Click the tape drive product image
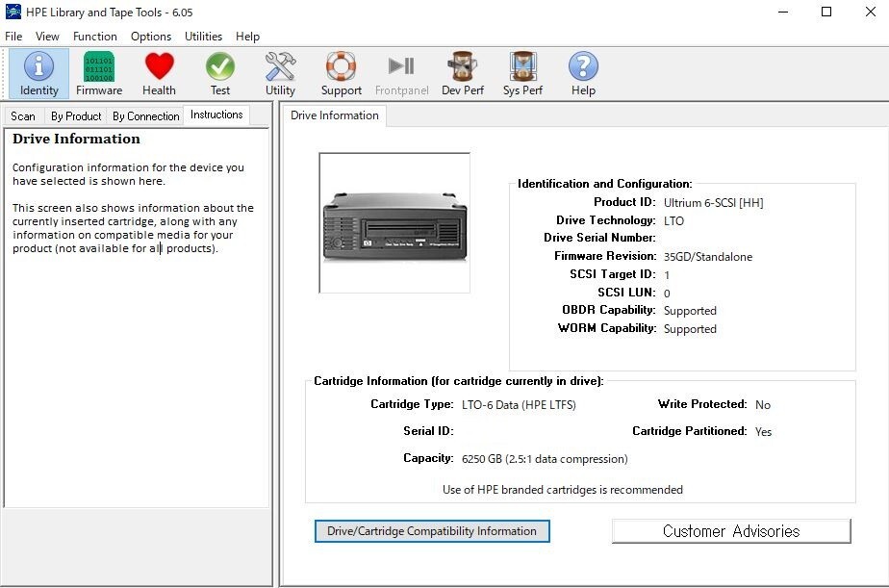889x588 pixels. tap(394, 223)
